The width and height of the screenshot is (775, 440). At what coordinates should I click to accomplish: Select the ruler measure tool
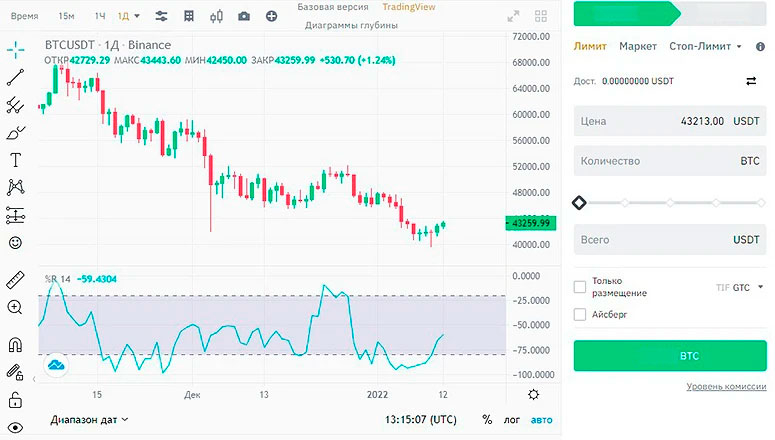15,279
